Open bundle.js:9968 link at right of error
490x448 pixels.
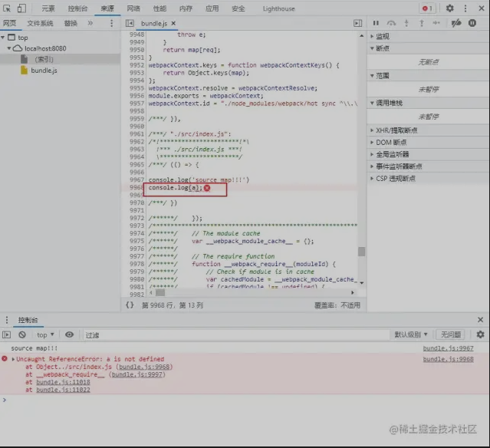click(x=448, y=359)
